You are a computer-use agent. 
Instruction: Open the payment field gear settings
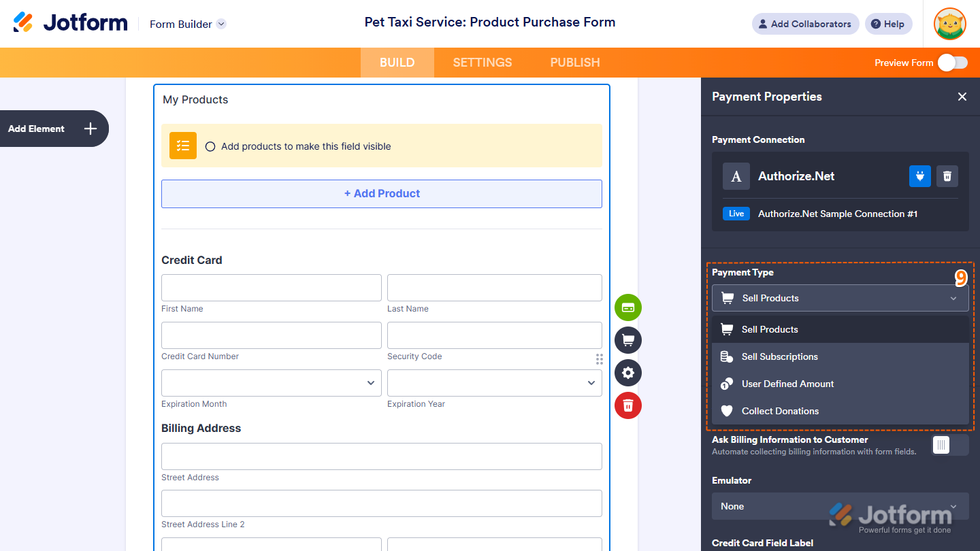[x=628, y=373]
